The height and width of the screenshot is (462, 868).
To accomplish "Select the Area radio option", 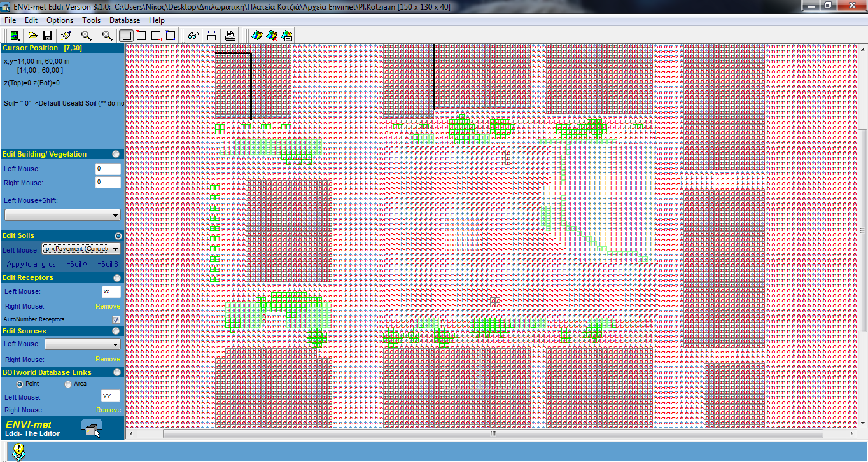I will [68, 384].
